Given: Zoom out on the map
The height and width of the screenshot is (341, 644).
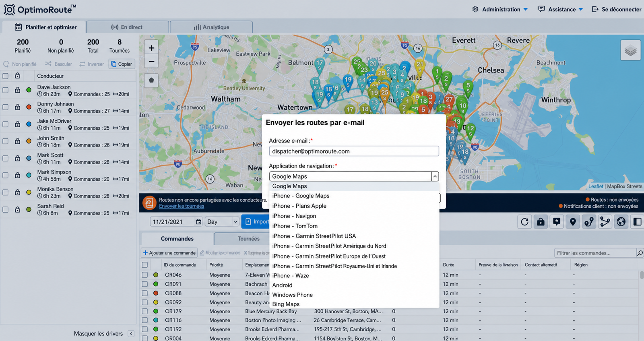Looking at the screenshot, I should point(151,62).
